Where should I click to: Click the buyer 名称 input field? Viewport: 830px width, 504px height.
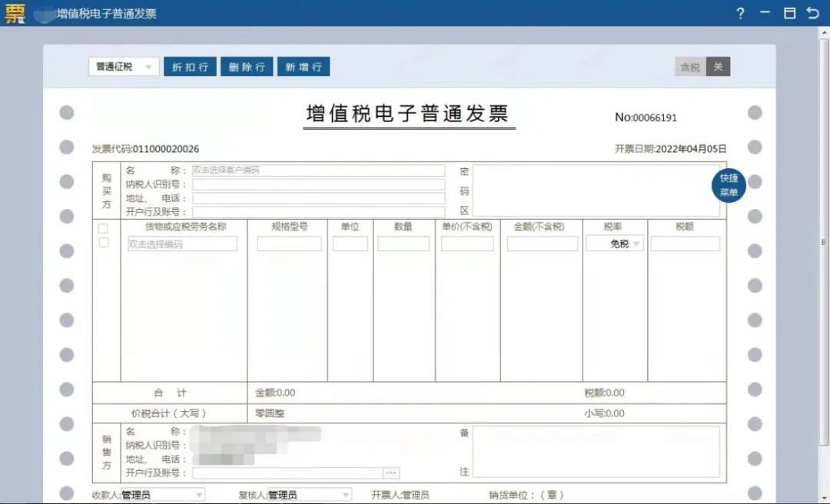click(x=318, y=171)
